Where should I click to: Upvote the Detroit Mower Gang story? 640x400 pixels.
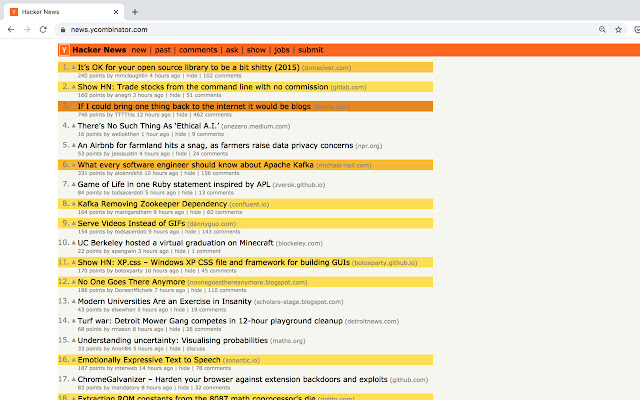coord(74,320)
